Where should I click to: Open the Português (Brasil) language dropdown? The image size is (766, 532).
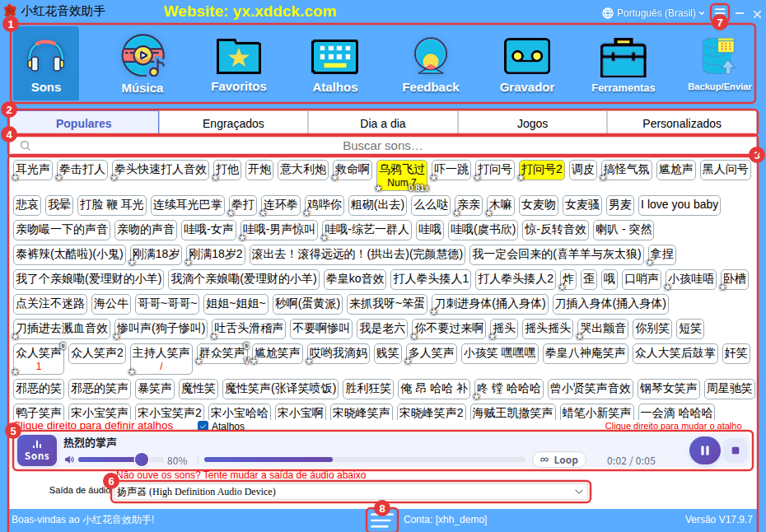[656, 13]
